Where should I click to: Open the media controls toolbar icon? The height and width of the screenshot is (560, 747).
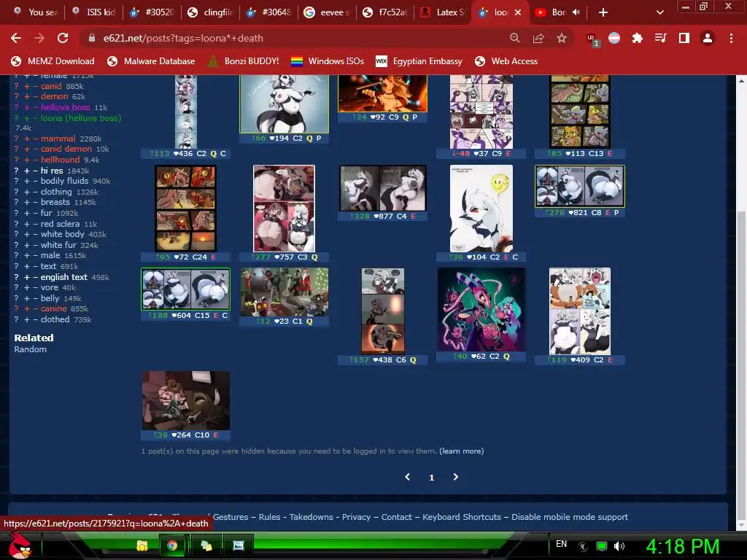click(x=661, y=38)
